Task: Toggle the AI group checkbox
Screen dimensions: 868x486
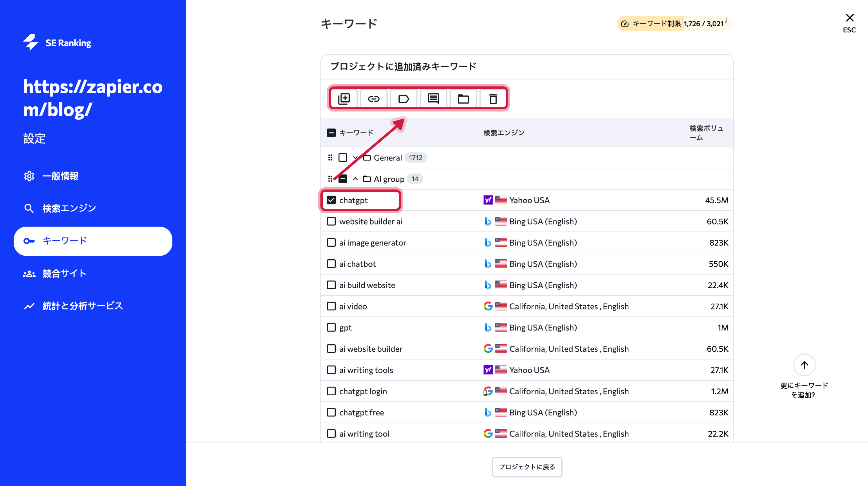Action: (x=343, y=179)
